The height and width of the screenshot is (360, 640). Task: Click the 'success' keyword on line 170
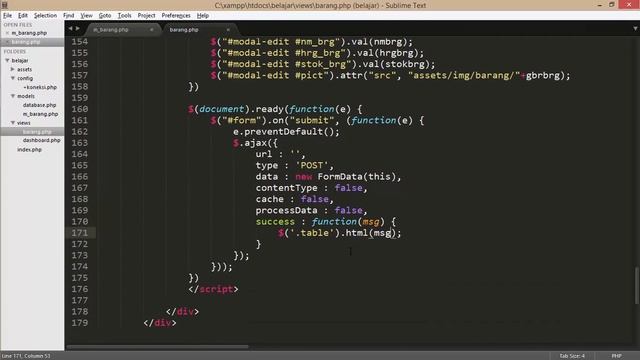point(275,222)
